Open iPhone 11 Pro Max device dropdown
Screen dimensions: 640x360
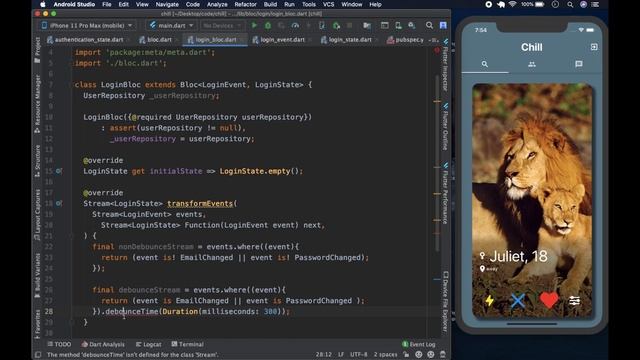point(87,25)
